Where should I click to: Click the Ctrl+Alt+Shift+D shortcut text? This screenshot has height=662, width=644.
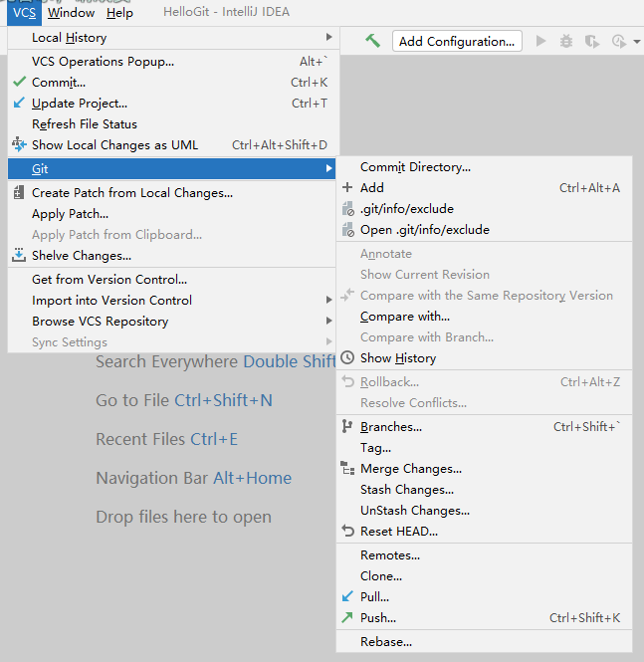pos(280,144)
